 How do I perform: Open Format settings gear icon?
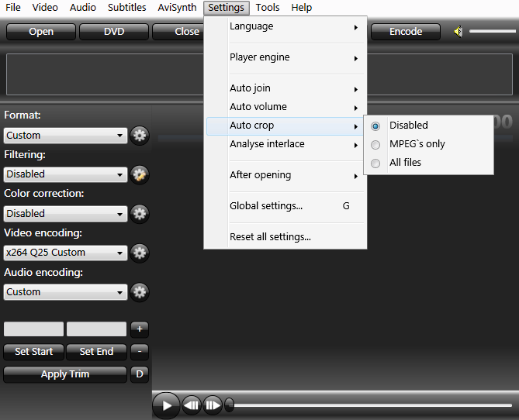[x=140, y=135]
